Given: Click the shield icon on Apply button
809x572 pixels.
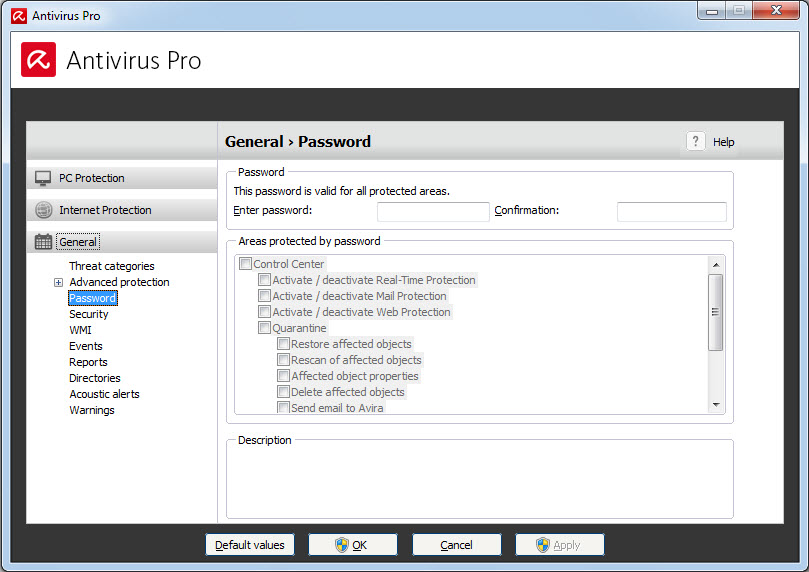Looking at the screenshot, I should click(543, 545).
